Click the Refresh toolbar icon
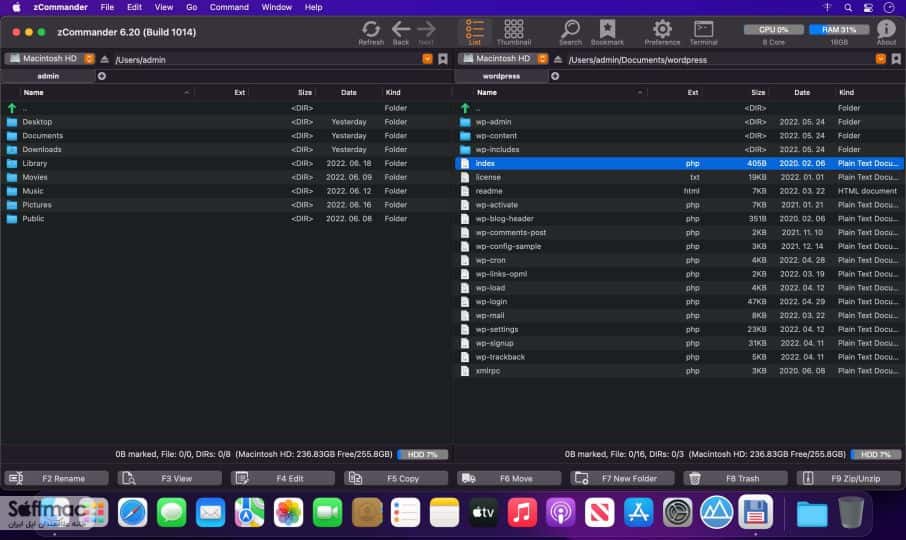The height and width of the screenshot is (540, 906). click(371, 32)
